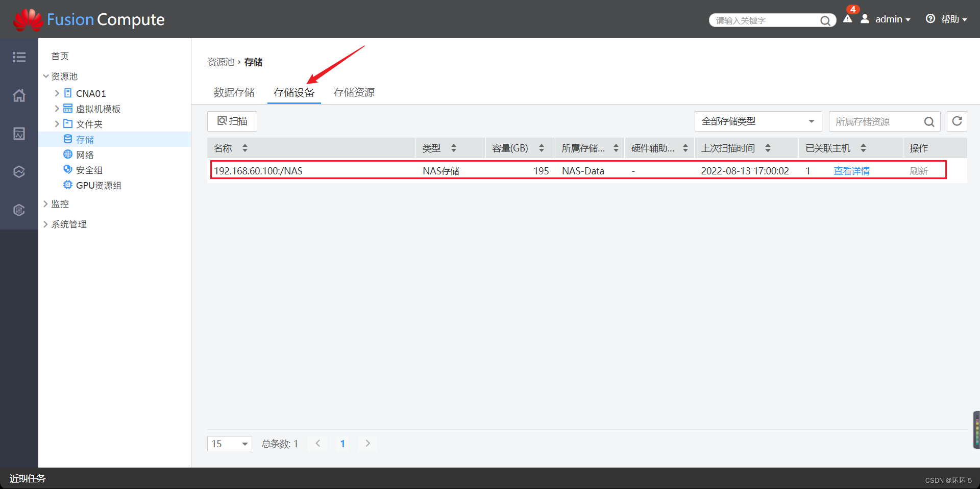Sort table by 名称 column arrows
The height and width of the screenshot is (489, 980).
coord(245,148)
